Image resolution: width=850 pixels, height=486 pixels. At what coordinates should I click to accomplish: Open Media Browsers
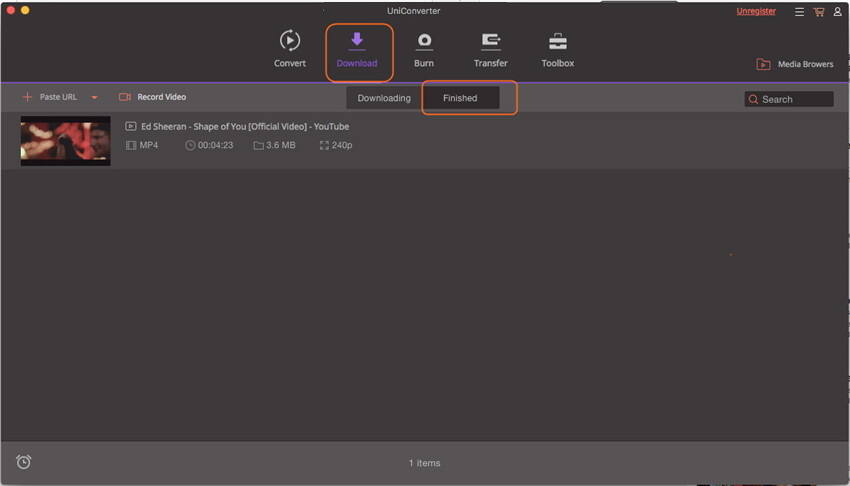pyautogui.click(x=795, y=64)
